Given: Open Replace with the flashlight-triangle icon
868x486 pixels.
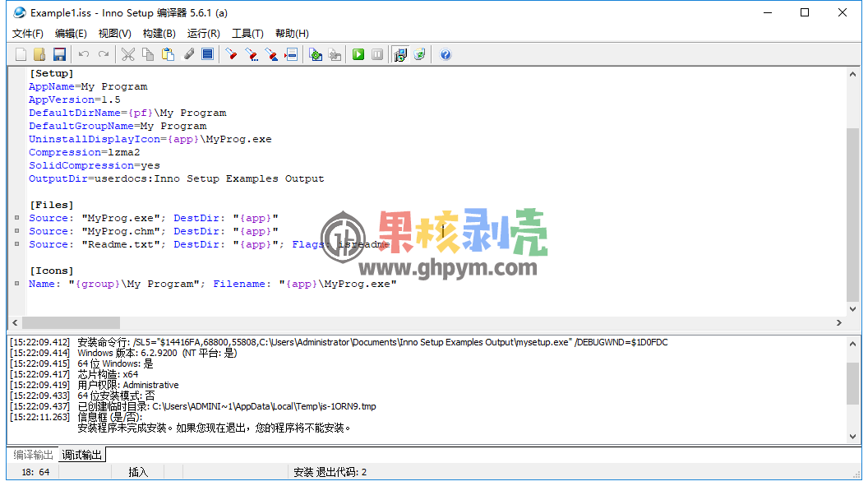Looking at the screenshot, I should (271, 54).
